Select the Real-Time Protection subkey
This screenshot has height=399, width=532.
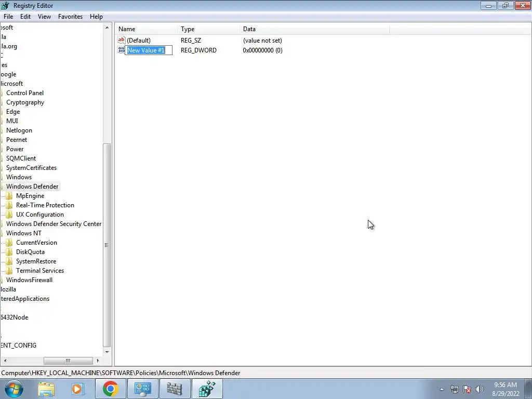pos(45,205)
